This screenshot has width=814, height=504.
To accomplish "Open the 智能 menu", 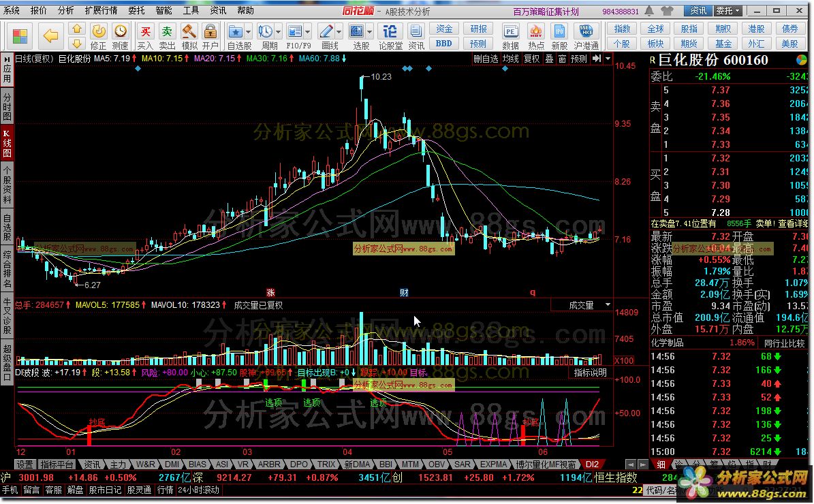I will (x=163, y=10).
